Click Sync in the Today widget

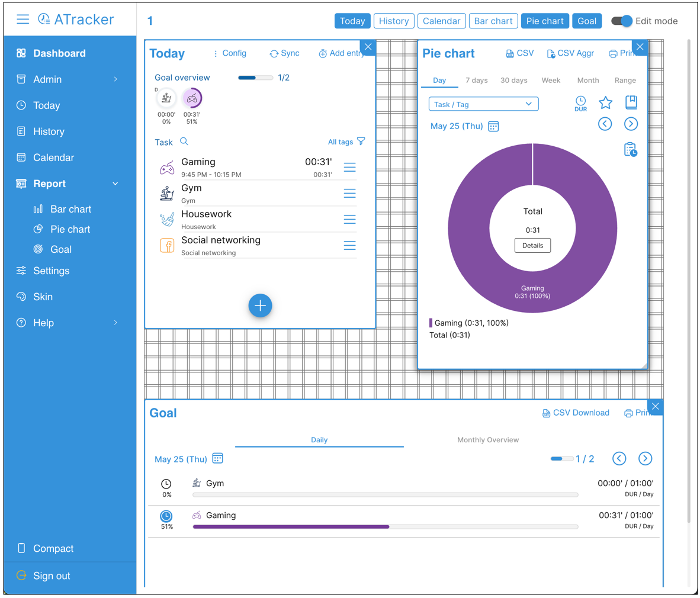pos(284,53)
